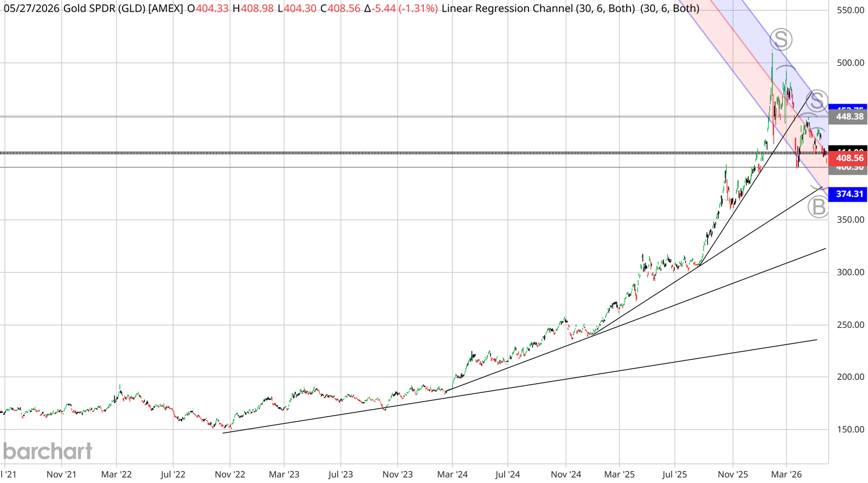The height and width of the screenshot is (483, 868).
Task: Click the 550.00 price axis label
Action: pos(850,10)
